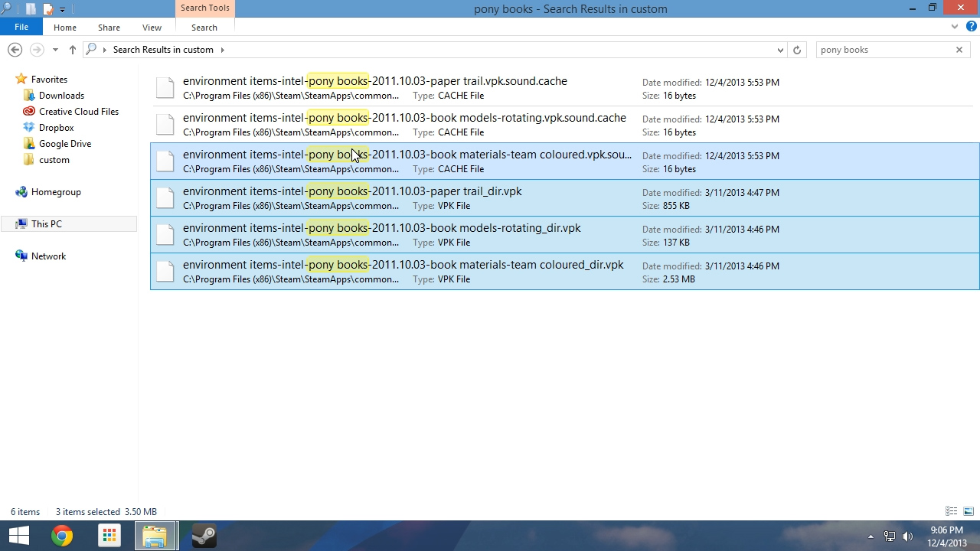Go back using the Back arrow

(x=15, y=50)
